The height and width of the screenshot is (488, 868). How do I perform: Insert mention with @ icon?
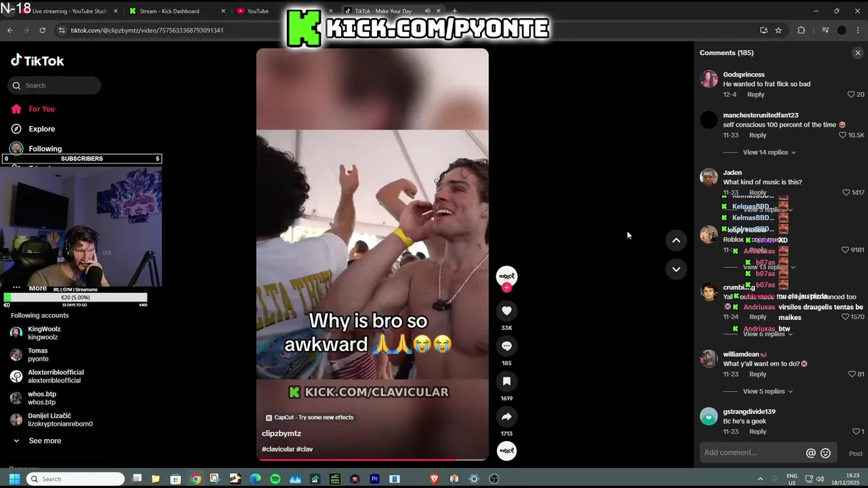[x=810, y=453]
